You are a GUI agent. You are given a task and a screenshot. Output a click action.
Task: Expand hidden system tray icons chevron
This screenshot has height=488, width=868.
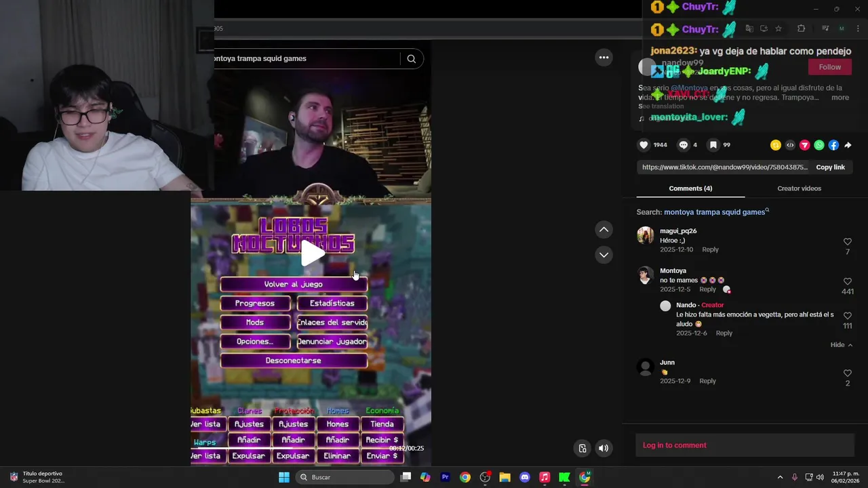tap(780, 477)
